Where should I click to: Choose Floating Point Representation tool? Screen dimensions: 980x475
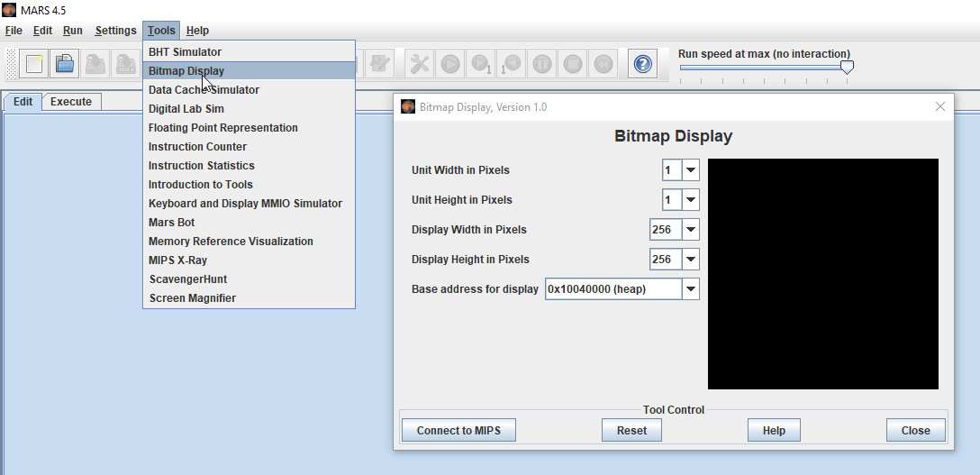coord(249,127)
